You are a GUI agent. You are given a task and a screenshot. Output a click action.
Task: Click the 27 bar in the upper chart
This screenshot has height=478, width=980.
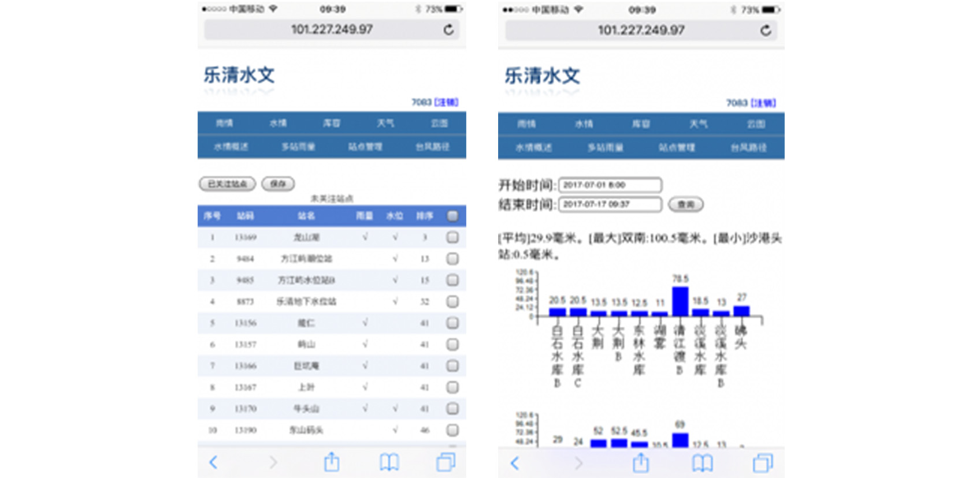click(741, 311)
